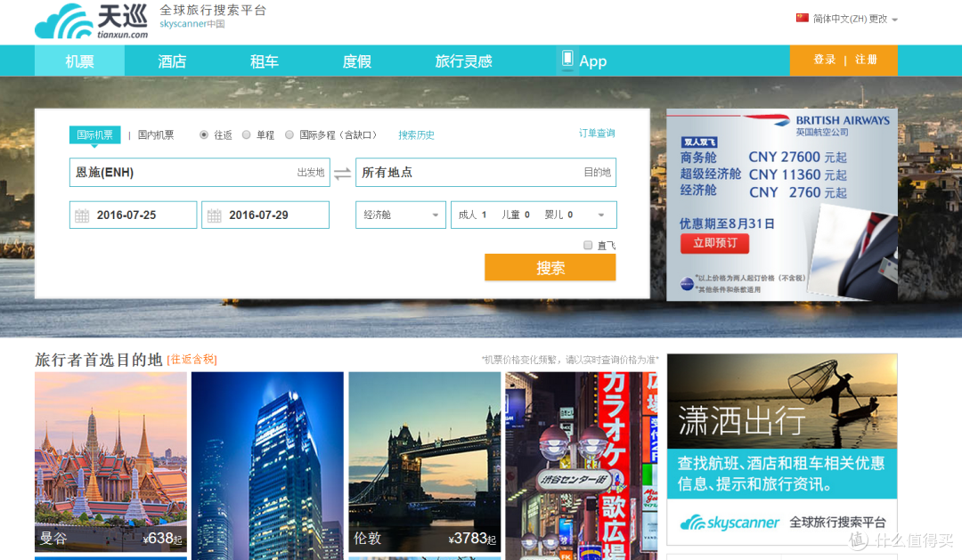Screen dimensions: 962x560
Task: Click the ¥3783起 London price
Action: (x=472, y=539)
